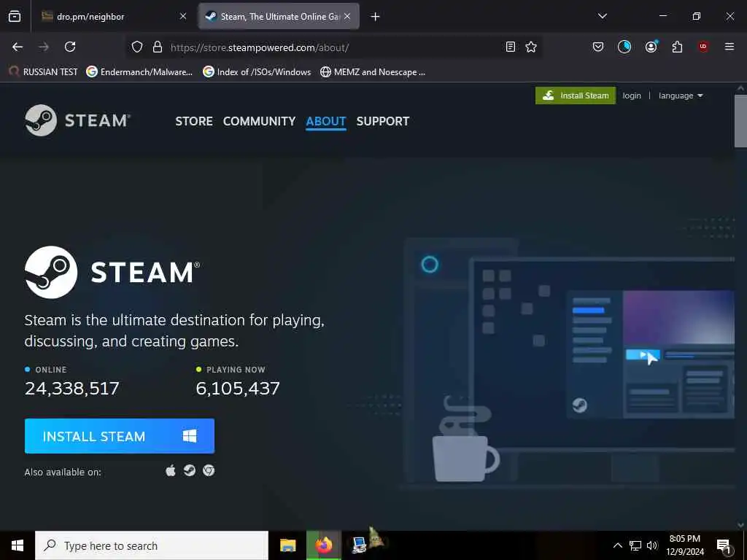Open the SUPPORT menu item

pos(382,122)
